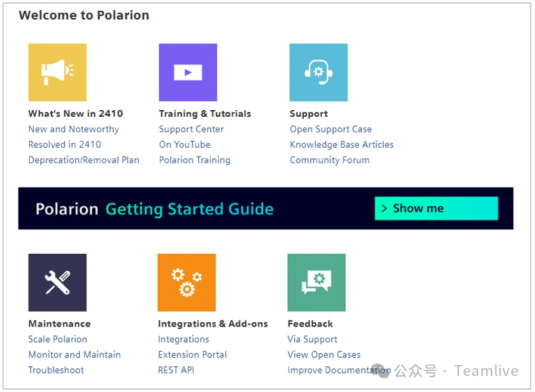
Task: Open the On YouTube link
Action: pos(185,145)
